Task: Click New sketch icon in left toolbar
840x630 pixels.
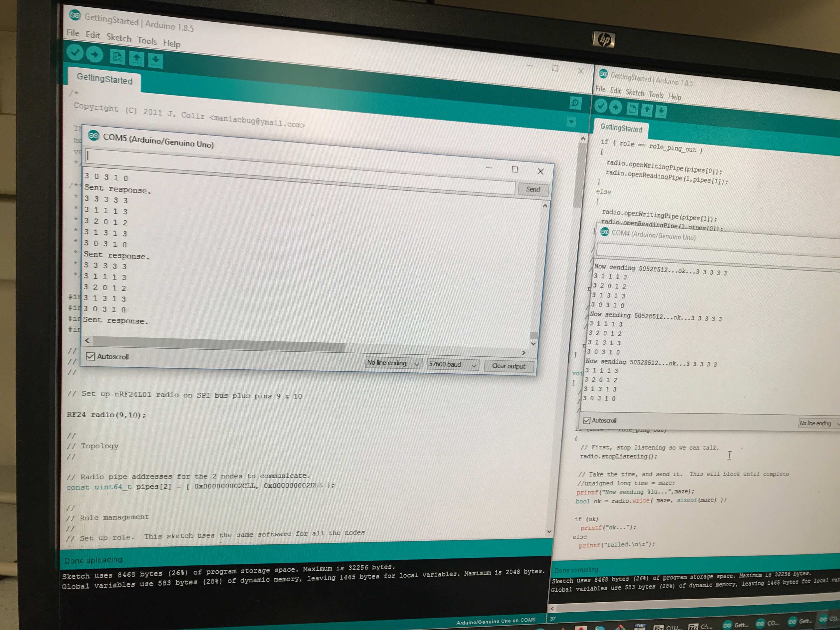Action: [x=117, y=57]
